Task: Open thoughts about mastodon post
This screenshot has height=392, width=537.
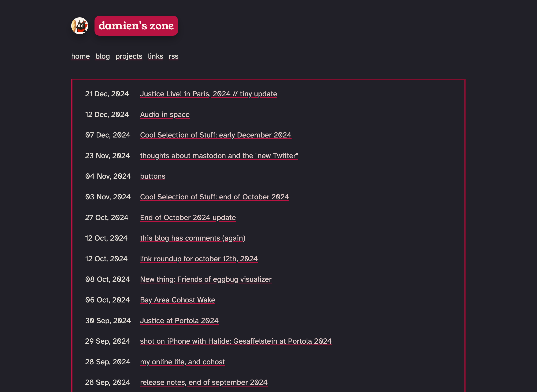Action: point(219,156)
